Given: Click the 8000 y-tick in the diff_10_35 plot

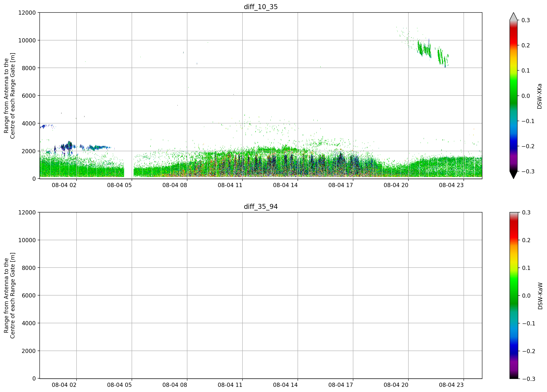Looking at the screenshot, I should (x=29, y=68).
